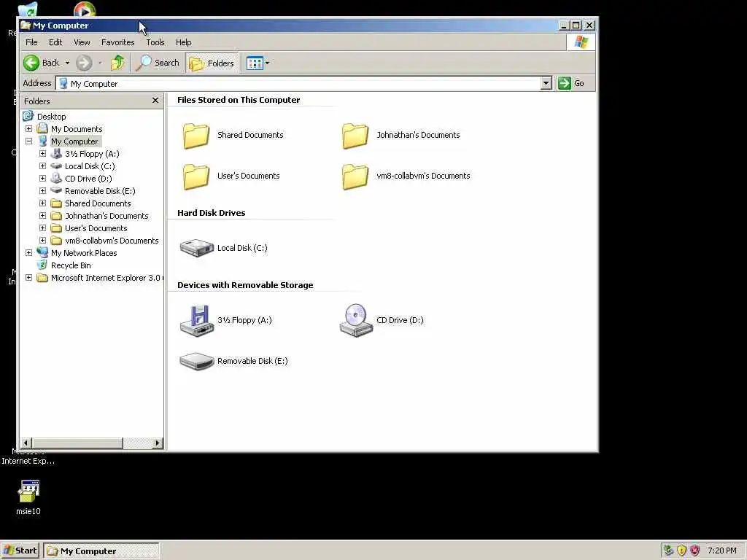This screenshot has height=560, width=747.
Task: Expand Local Disk (C:) tree node
Action: pyautogui.click(x=42, y=166)
